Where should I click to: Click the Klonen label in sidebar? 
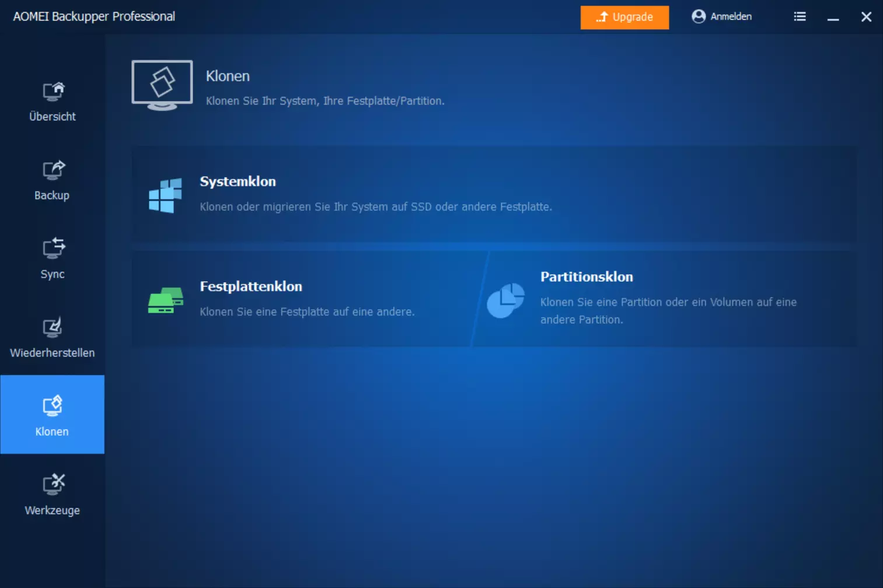pyautogui.click(x=52, y=432)
